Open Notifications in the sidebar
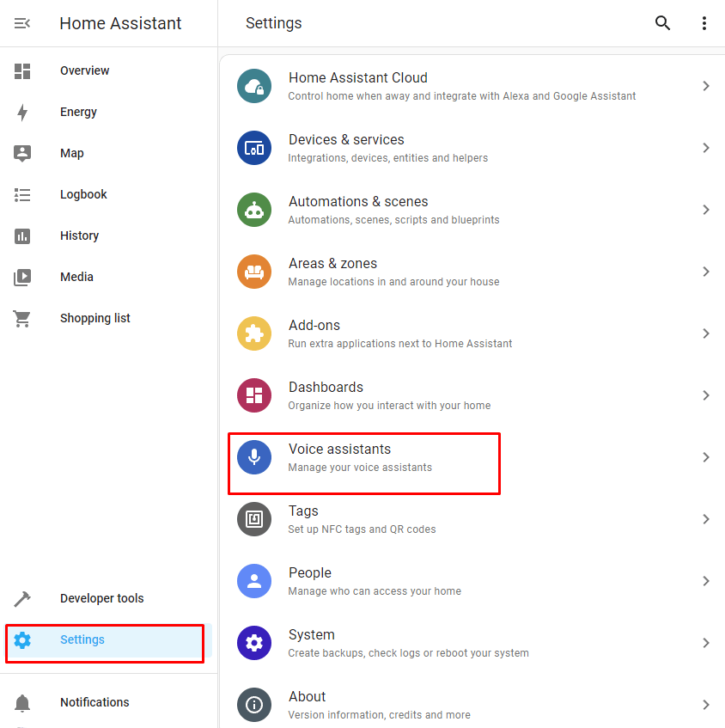This screenshot has width=725, height=728. pos(94,702)
